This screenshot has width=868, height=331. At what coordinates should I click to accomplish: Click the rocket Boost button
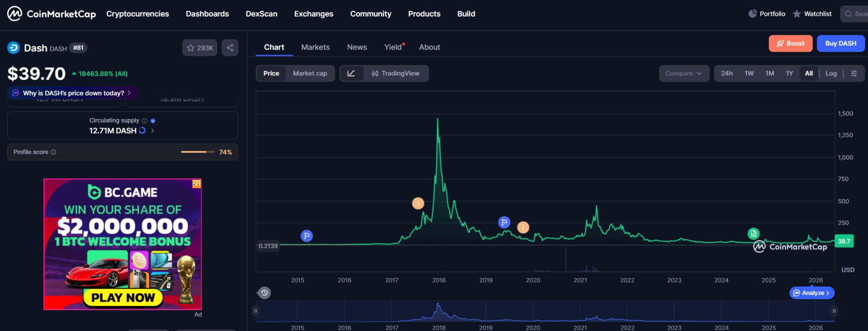click(x=790, y=44)
